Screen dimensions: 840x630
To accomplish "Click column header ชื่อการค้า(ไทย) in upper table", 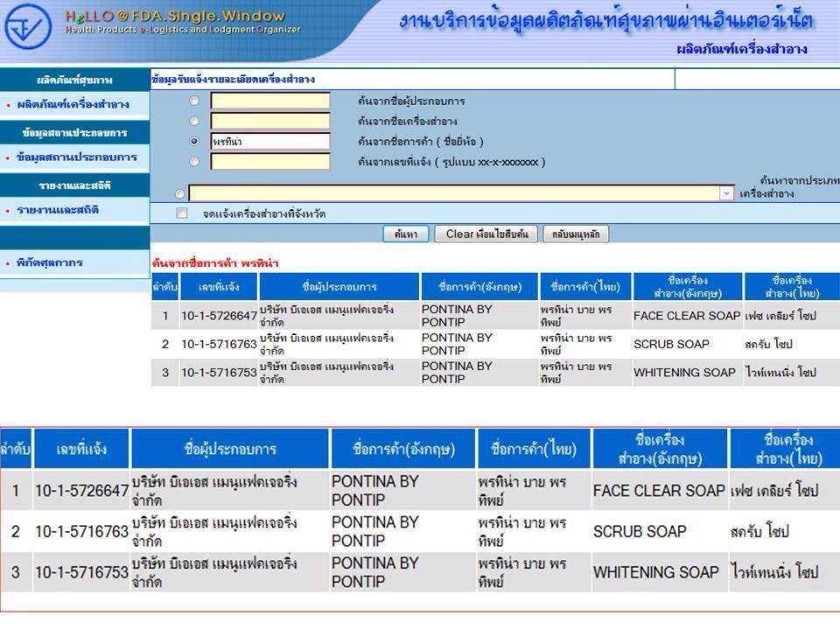I will coord(585,287).
